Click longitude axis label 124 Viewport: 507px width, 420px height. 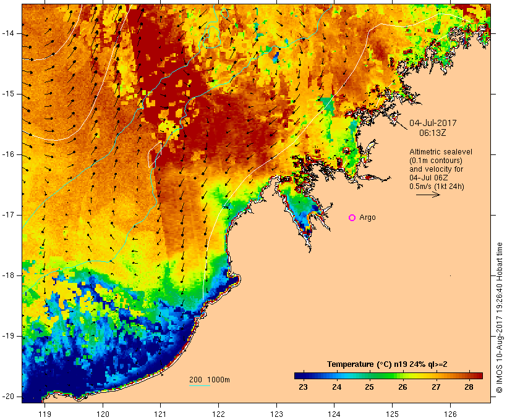tap(334, 414)
